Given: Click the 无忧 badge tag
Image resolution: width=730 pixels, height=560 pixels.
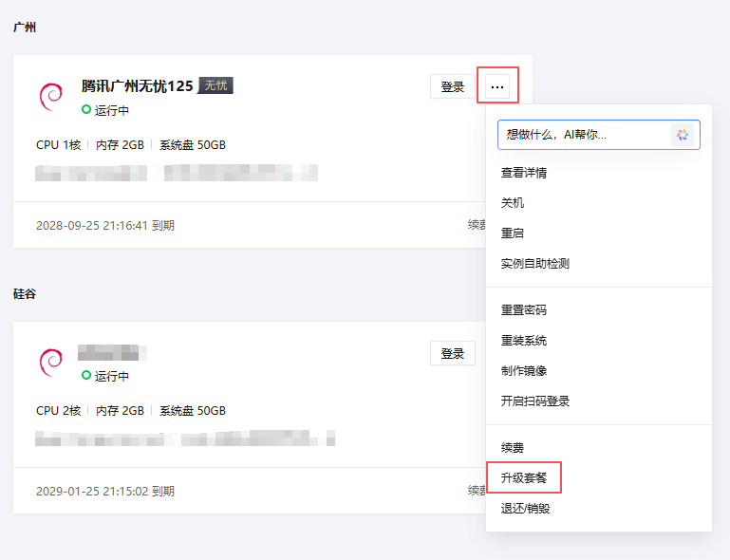Looking at the screenshot, I should [x=215, y=85].
